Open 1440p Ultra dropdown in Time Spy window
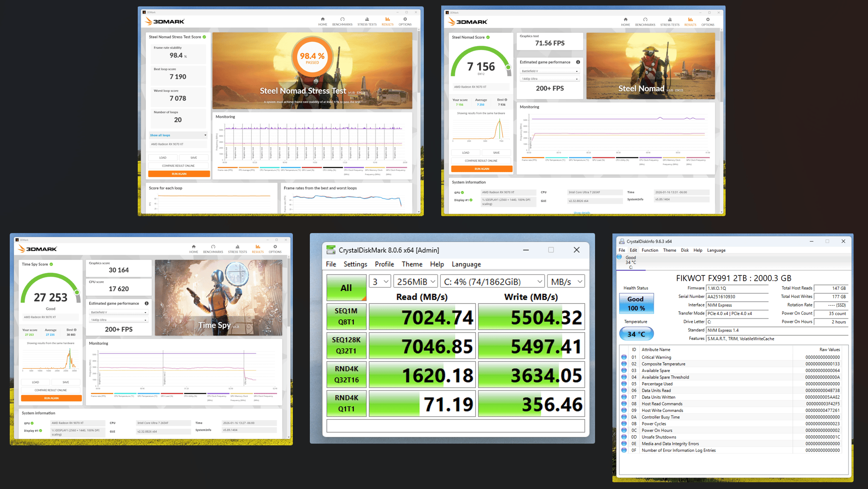Screen dimensions: 868x489 [119, 320]
